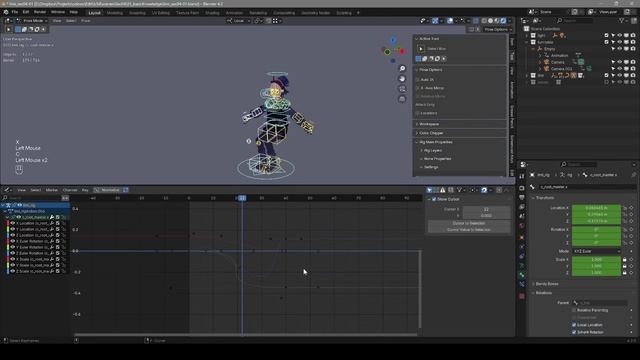Toggle the Inherit Rotation checkbox
Screen dimensions: 640x360
point(574,332)
